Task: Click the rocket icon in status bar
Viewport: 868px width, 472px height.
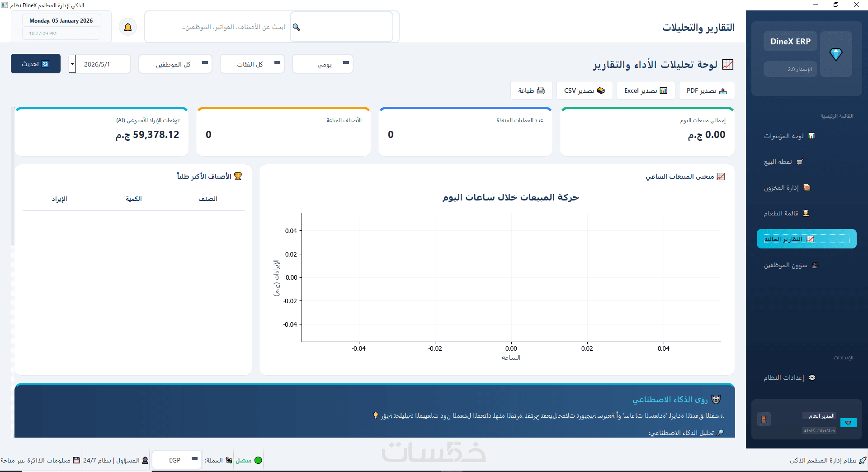Action: click(863, 460)
